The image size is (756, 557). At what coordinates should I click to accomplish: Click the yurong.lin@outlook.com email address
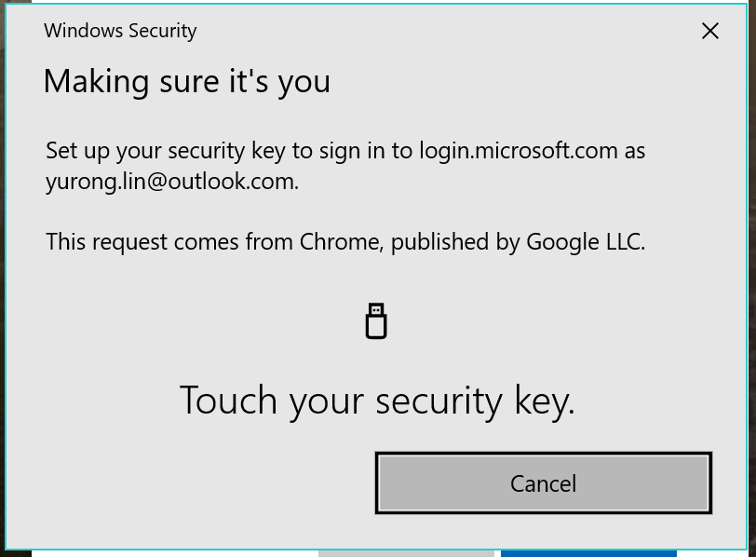170,181
